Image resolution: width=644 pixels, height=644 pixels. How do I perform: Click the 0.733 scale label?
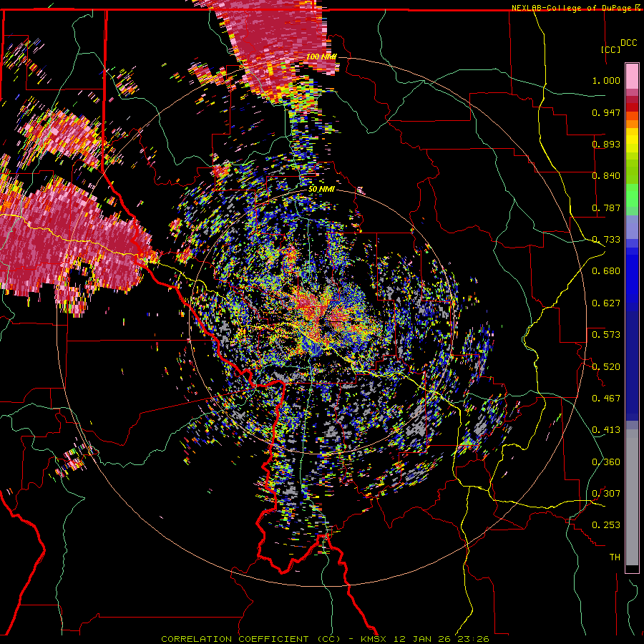[606, 240]
